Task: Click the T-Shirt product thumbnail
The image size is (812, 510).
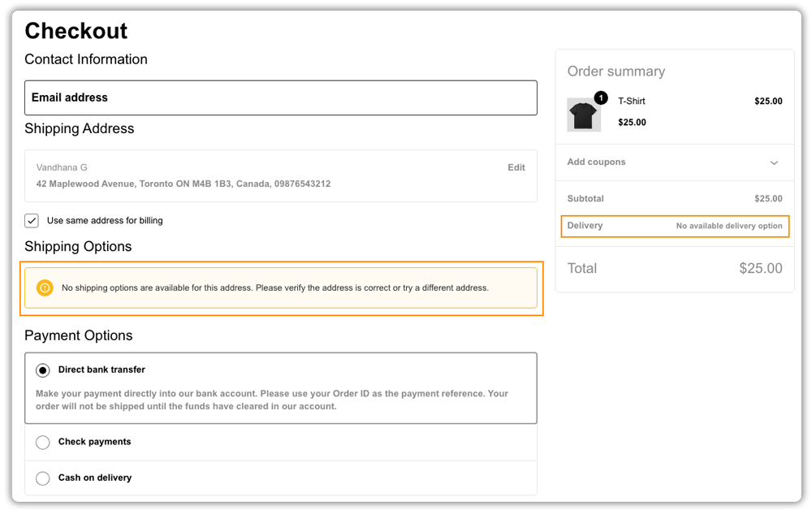Action: (x=584, y=115)
